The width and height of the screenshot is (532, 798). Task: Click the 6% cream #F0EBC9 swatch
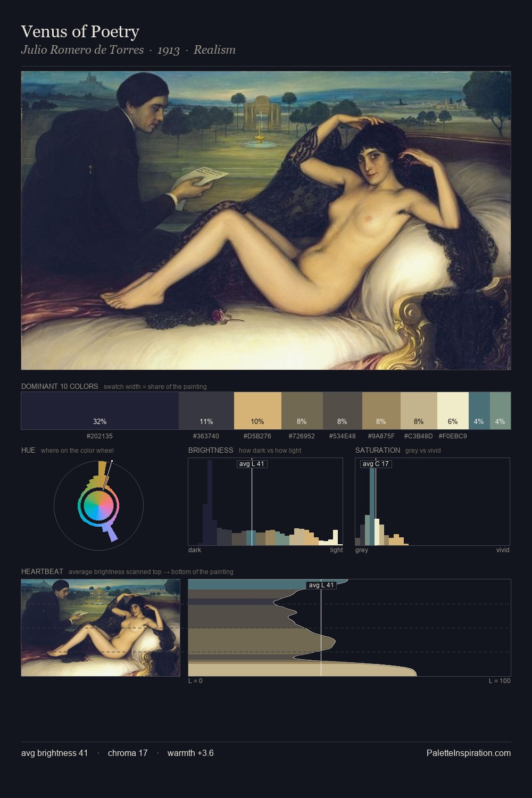point(453,411)
